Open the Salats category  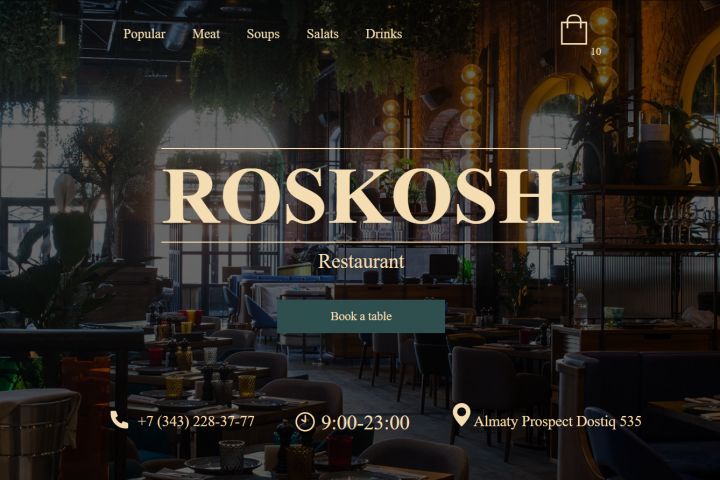point(322,34)
